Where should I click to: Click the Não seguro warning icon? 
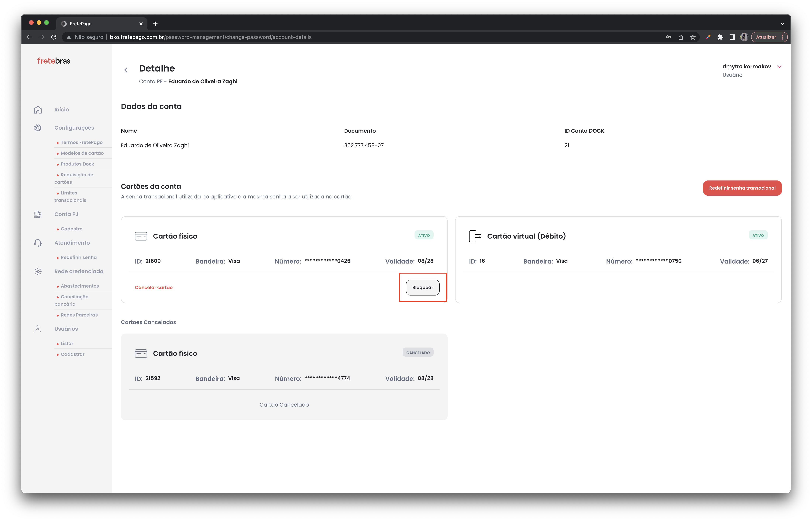point(69,37)
